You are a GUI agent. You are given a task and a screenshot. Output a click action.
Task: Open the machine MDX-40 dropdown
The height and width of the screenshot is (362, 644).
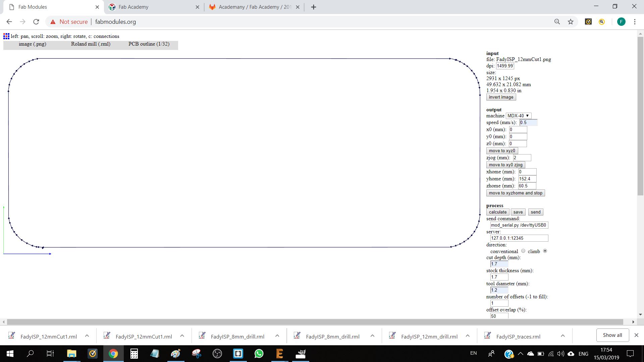(518, 116)
